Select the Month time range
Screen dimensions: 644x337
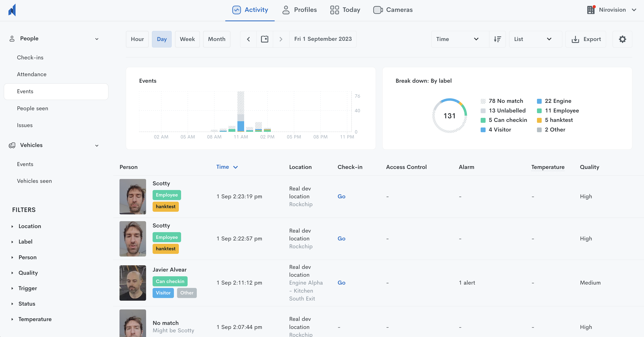(x=217, y=39)
